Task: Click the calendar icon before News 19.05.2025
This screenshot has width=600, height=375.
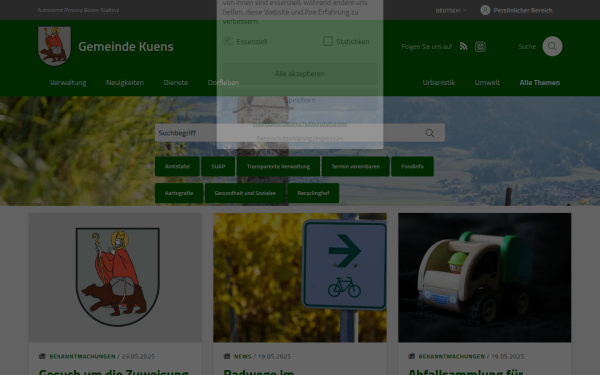Action: [x=227, y=356]
